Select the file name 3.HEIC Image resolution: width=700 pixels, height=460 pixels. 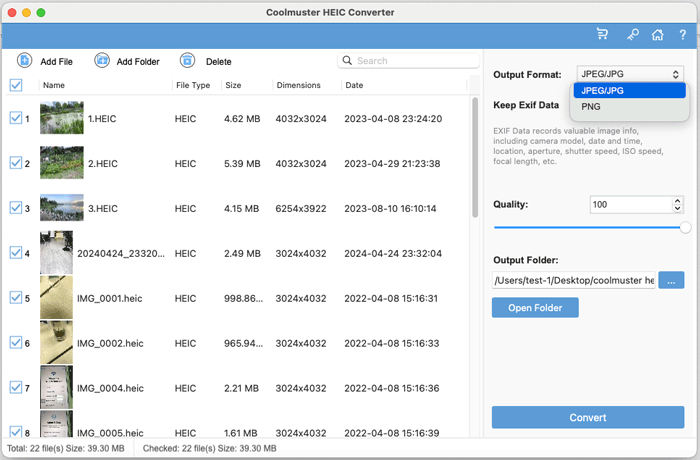tap(103, 209)
